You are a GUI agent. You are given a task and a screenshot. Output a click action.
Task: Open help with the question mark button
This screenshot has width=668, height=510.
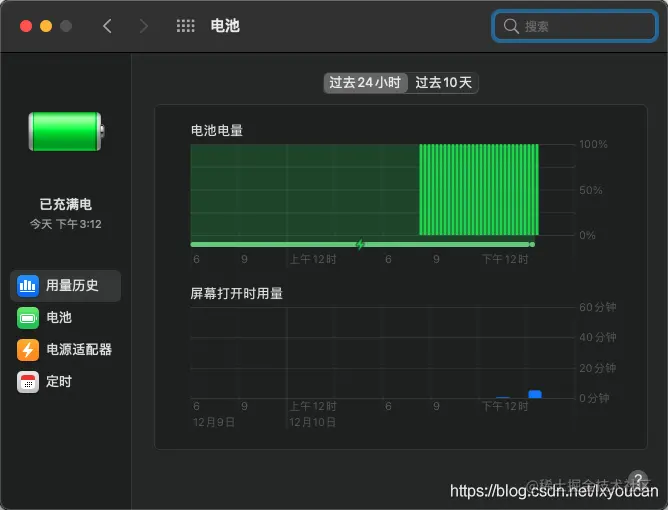pos(638,480)
